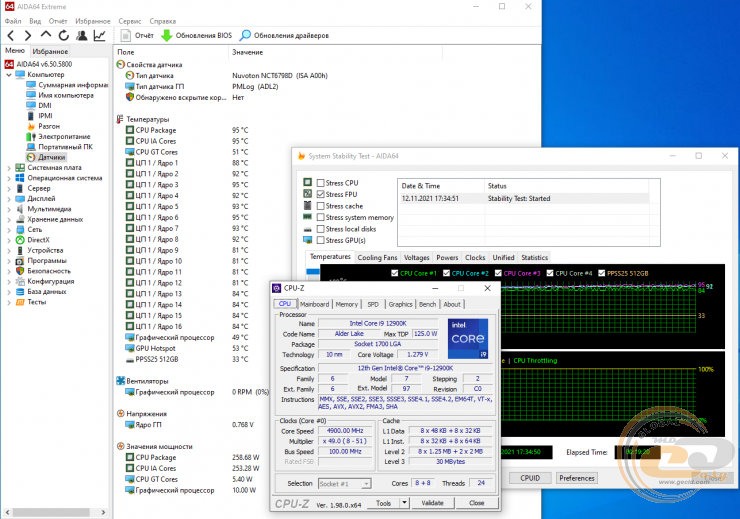Expand the DirectX tree node
Image resolution: width=740 pixels, height=519 pixels.
(x=8, y=240)
